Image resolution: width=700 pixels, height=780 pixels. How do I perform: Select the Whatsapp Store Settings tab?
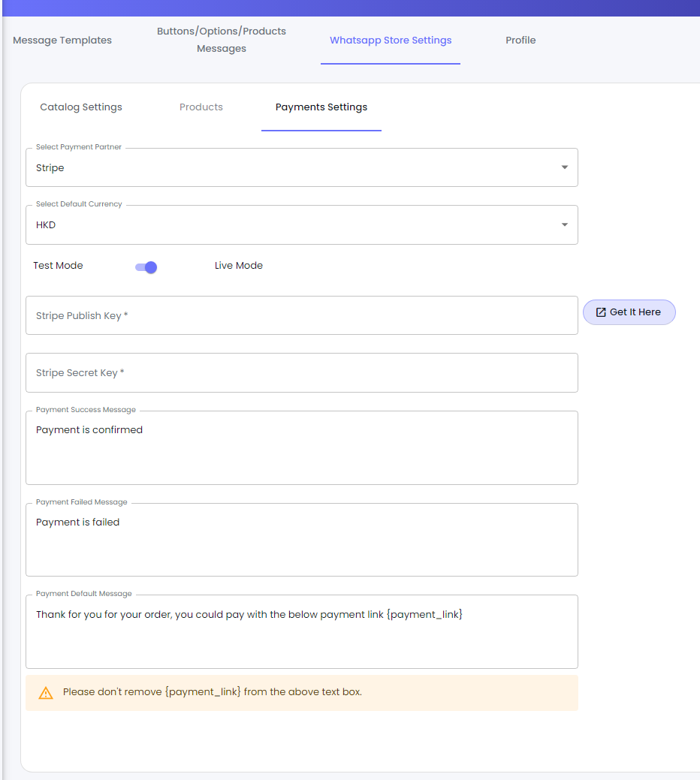[x=391, y=41]
